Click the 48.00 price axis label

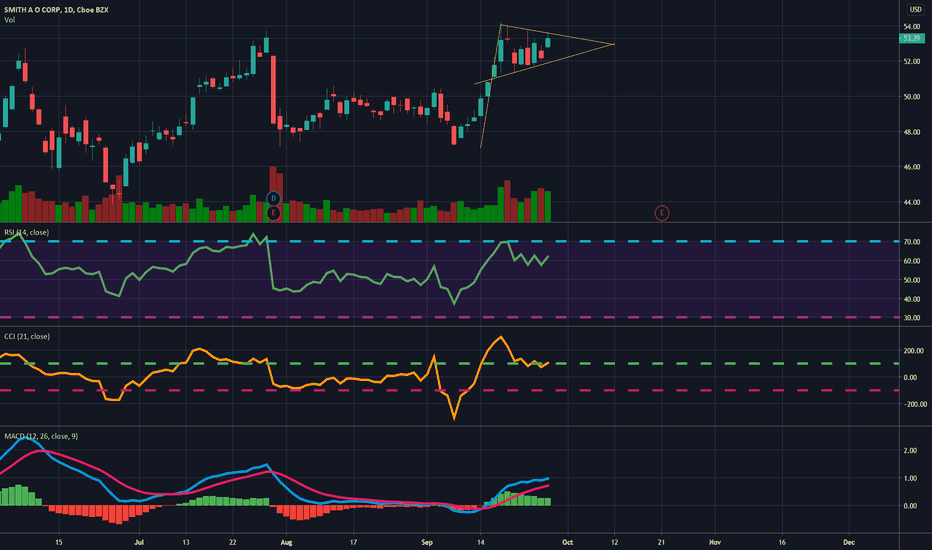(912, 132)
